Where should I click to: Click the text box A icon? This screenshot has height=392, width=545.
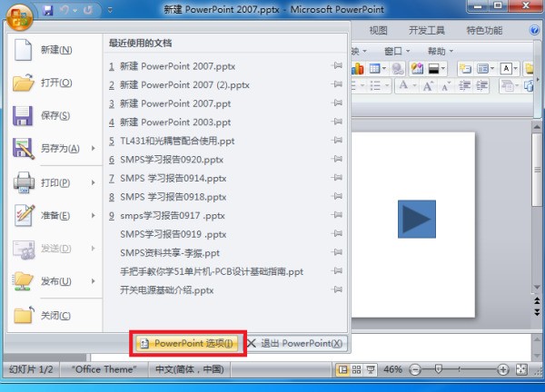coord(509,69)
